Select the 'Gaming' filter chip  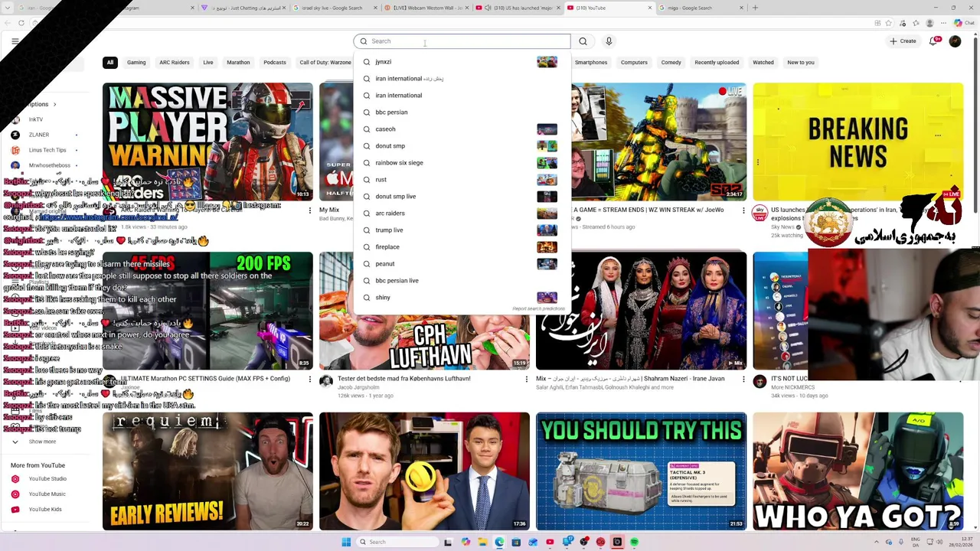point(136,63)
